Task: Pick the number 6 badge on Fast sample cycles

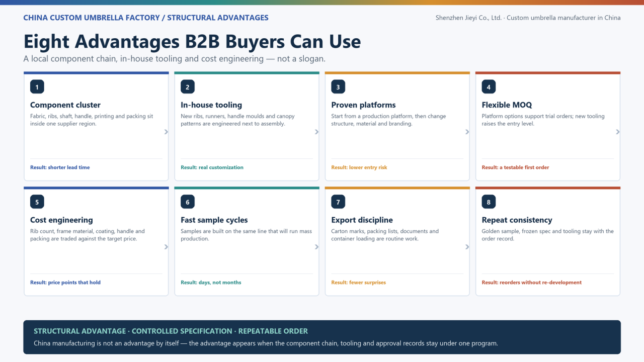Action: [x=188, y=202]
